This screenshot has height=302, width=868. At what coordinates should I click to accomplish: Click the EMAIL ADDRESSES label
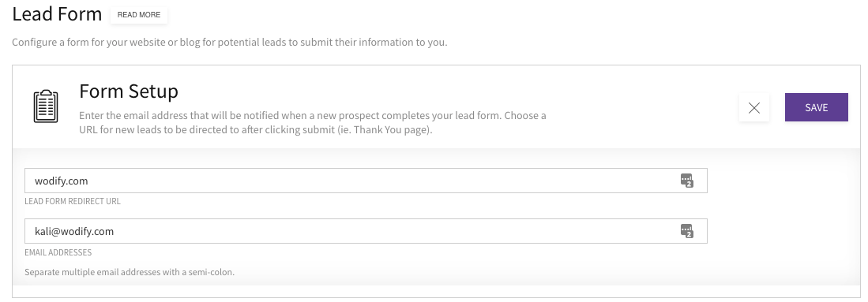pyautogui.click(x=58, y=252)
